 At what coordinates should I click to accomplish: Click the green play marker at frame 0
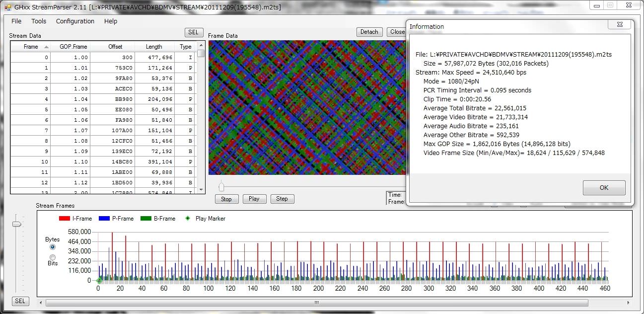tap(98, 281)
